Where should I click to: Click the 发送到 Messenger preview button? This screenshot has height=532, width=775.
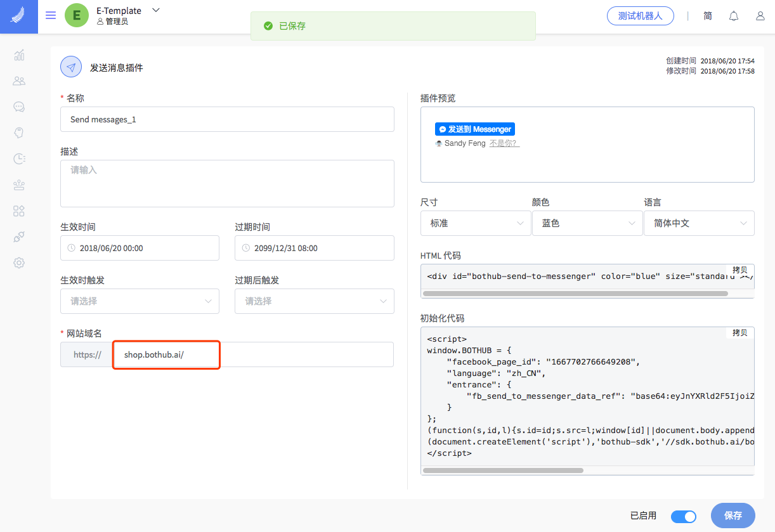click(x=475, y=129)
